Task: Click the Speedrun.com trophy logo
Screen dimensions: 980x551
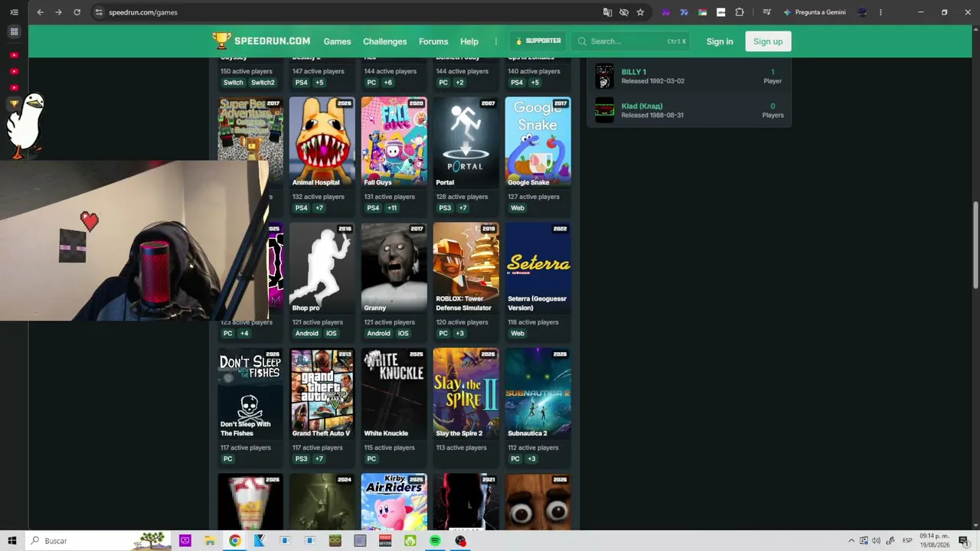Action: point(221,41)
